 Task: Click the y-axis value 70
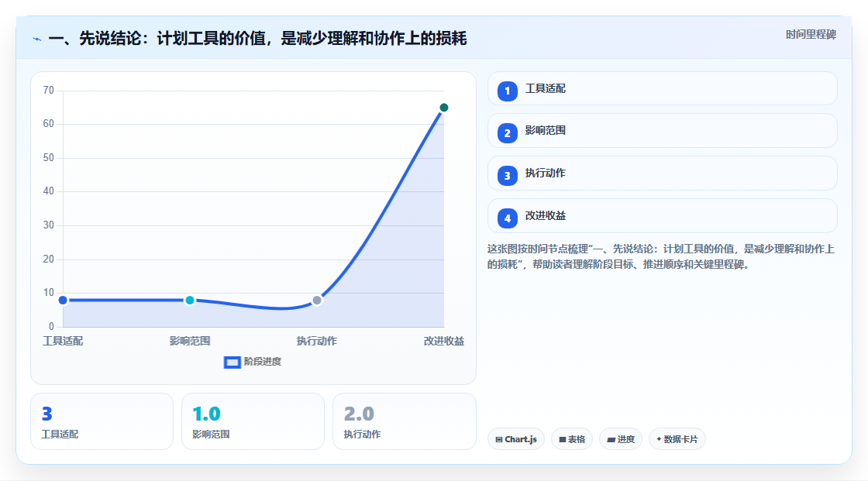click(x=49, y=90)
